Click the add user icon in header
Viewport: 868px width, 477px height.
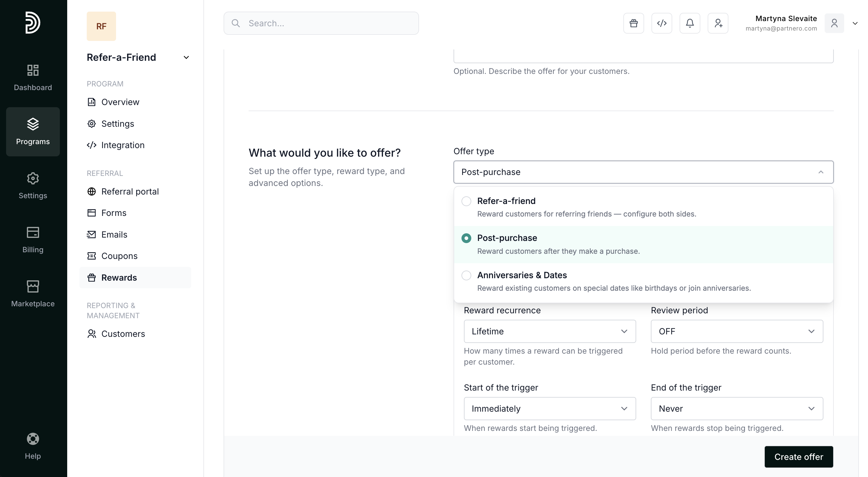tap(718, 23)
